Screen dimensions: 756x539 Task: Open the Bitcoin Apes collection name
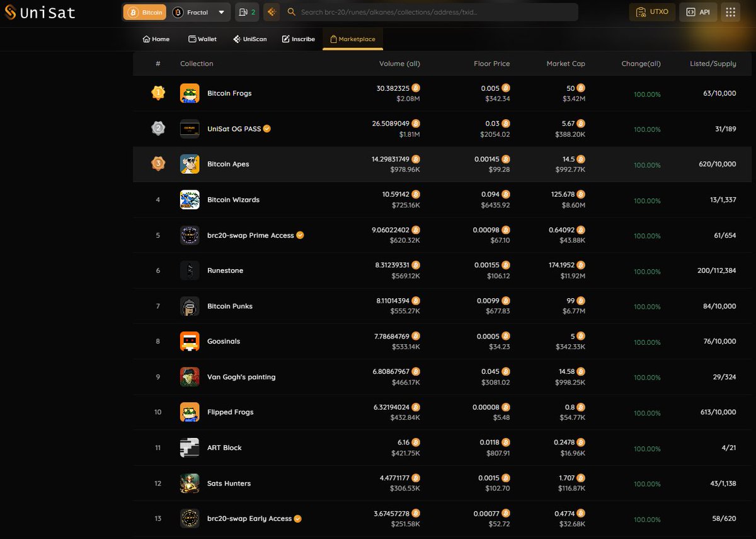click(228, 164)
